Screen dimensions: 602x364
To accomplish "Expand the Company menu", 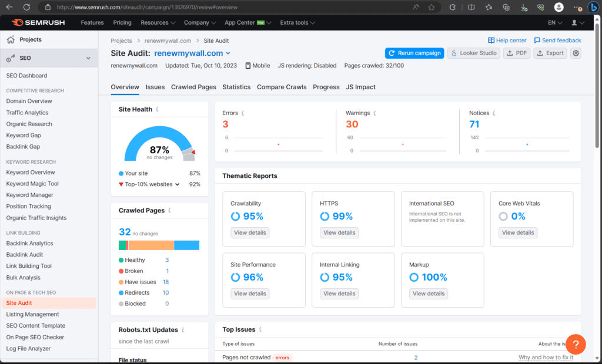I will click(x=200, y=23).
